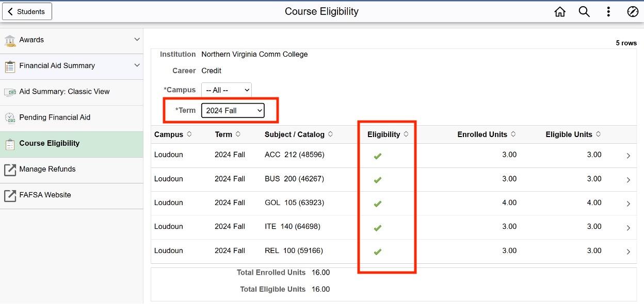
Task: Sort by the Eligibility column arrows
Action: [406, 134]
